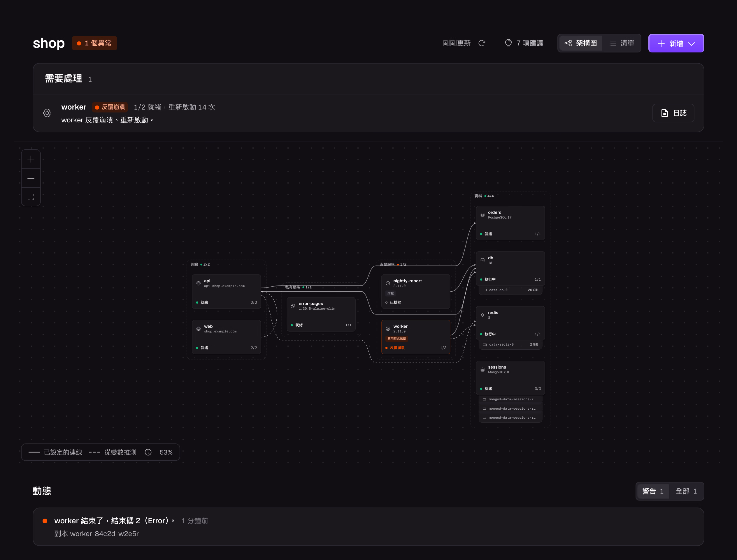The height and width of the screenshot is (560, 737).
Task: Click the database icon on db node
Action: coord(482,260)
